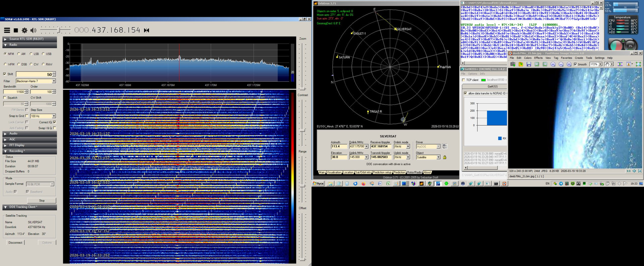644x266 pixels.
Task: Open the Effects menu in FastStone
Action: 538,58
